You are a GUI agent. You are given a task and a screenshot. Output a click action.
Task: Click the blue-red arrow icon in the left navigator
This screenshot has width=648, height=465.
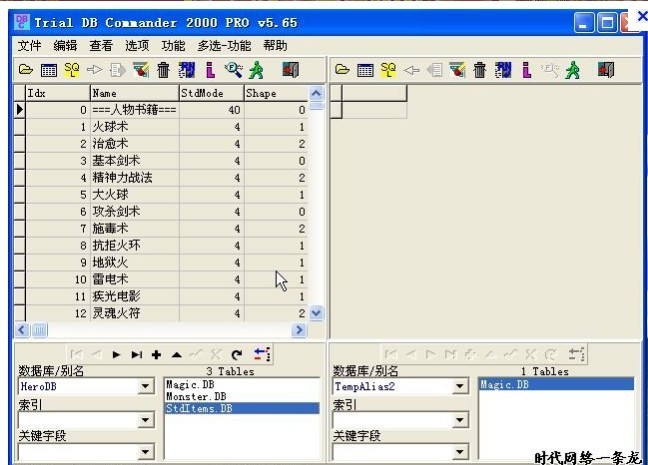click(262, 355)
